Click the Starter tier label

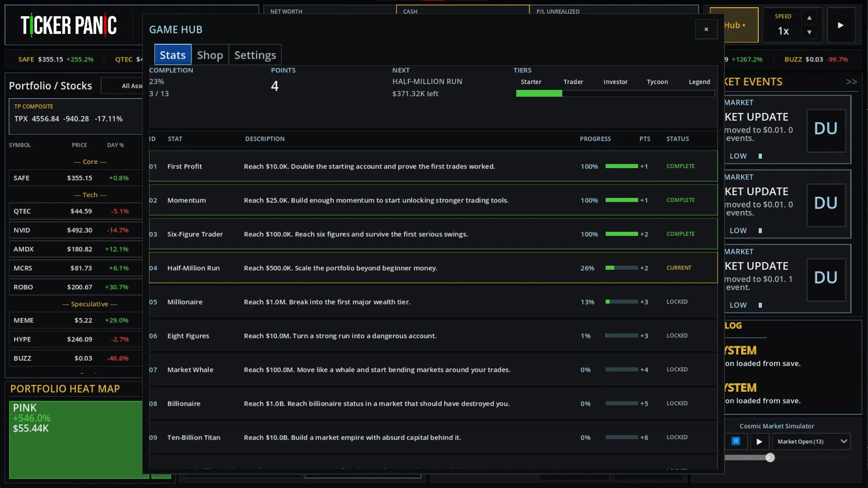[531, 82]
